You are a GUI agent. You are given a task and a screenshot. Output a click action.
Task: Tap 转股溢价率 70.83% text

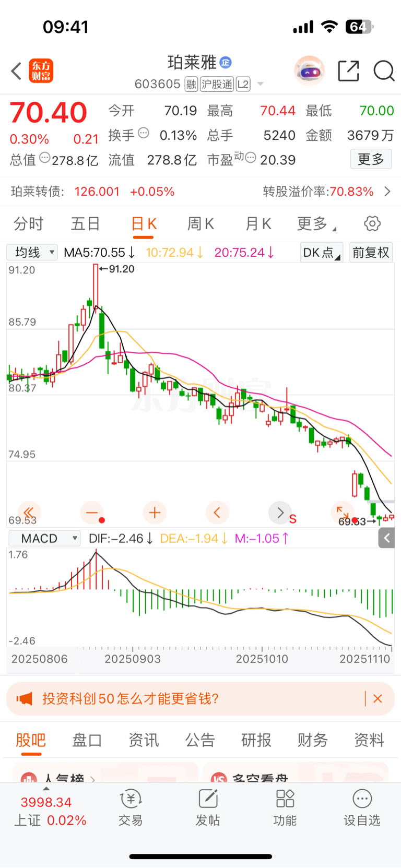[318, 192]
